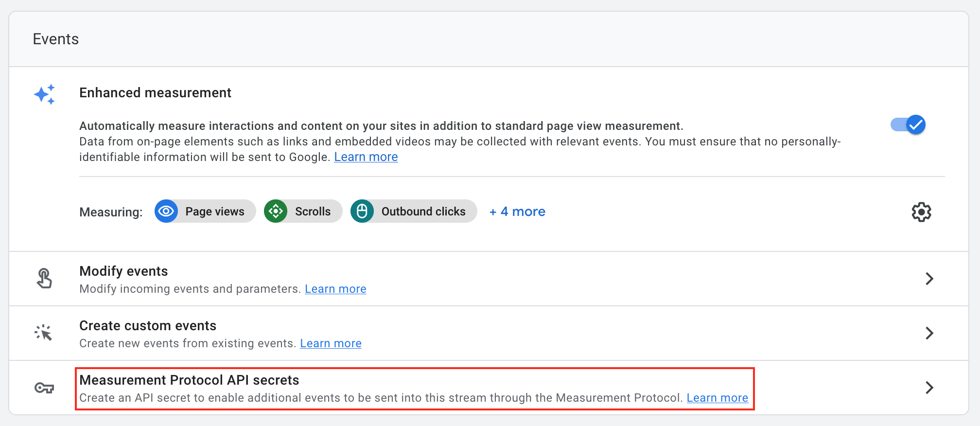The width and height of the screenshot is (980, 426).
Task: Click the Scrolls chip label
Action: pos(313,212)
